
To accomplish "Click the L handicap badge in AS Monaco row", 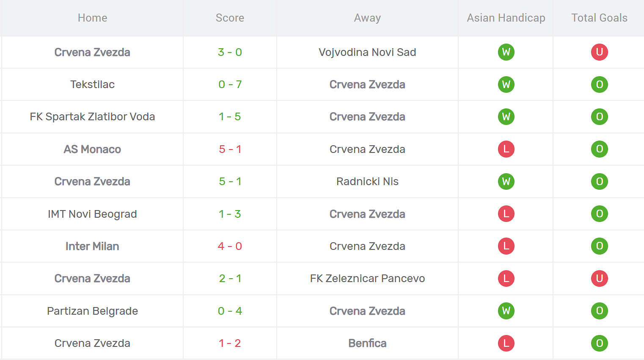I will (x=506, y=149).
